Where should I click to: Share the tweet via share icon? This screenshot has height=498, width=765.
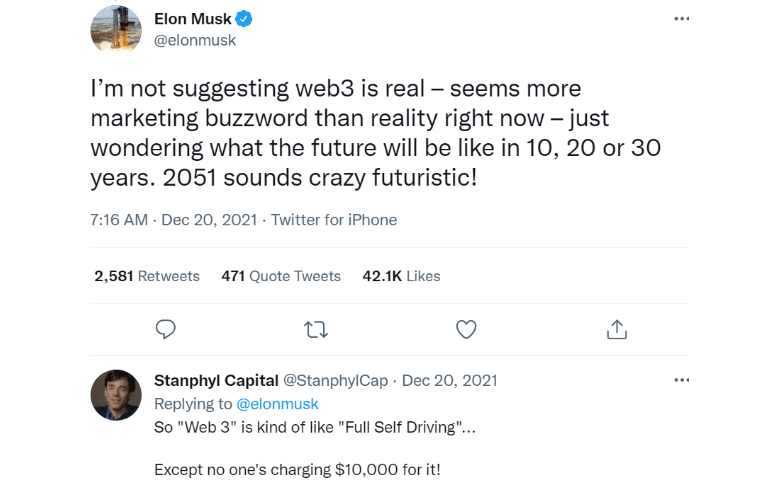tap(617, 328)
